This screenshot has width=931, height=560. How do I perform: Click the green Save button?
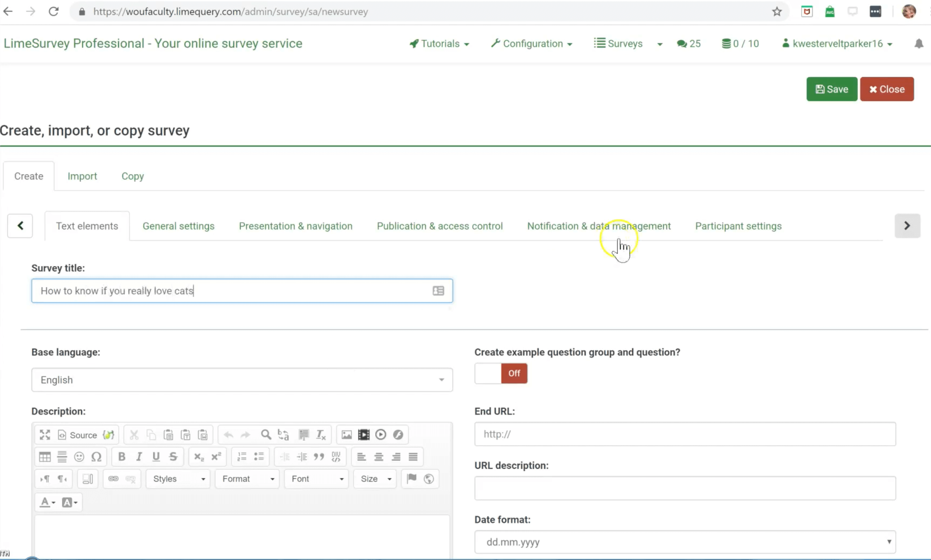pyautogui.click(x=832, y=89)
